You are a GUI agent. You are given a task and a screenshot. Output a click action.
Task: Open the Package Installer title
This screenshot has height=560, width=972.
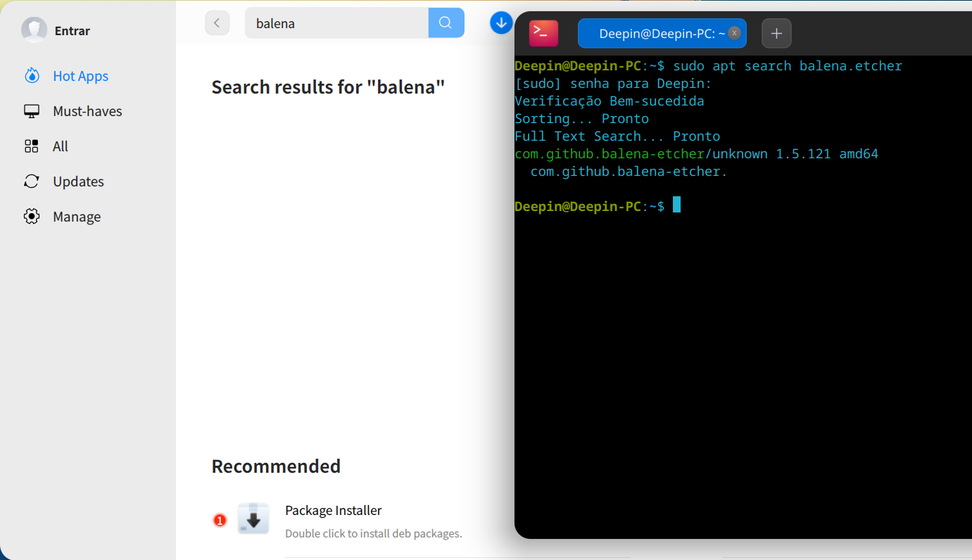[334, 510]
